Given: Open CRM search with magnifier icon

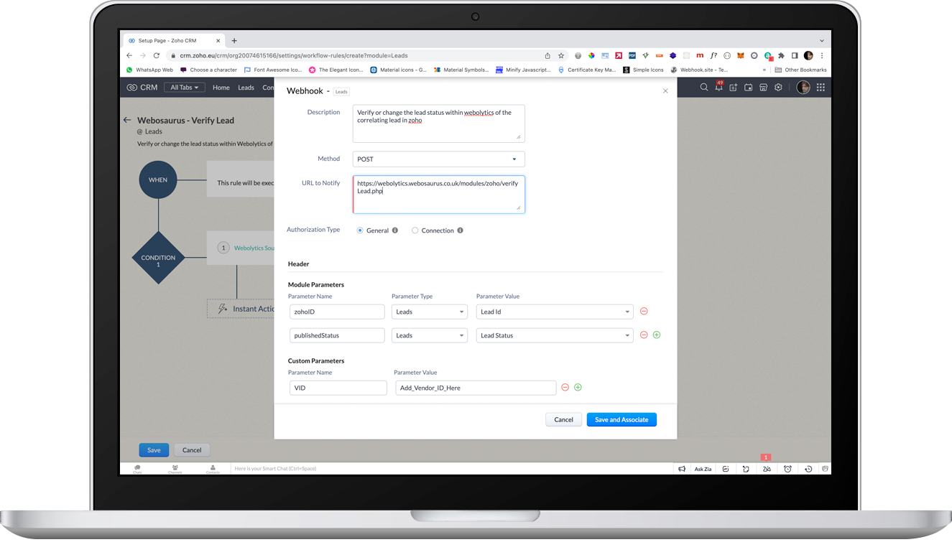Looking at the screenshot, I should click(704, 88).
